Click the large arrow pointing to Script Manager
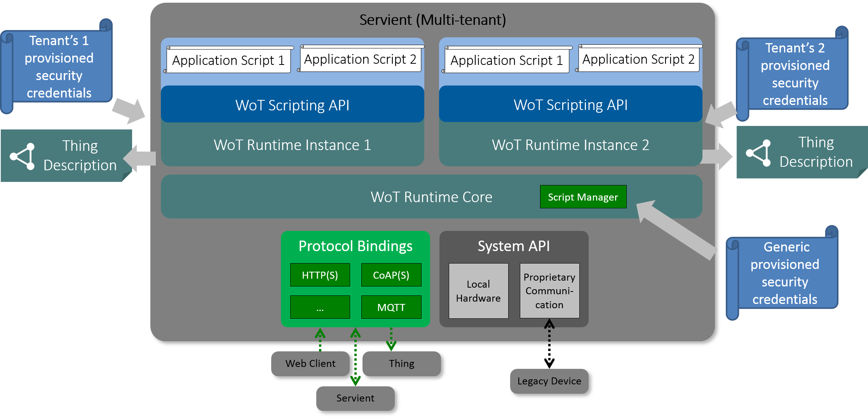Screen dimensions: 868x419 tap(675, 229)
